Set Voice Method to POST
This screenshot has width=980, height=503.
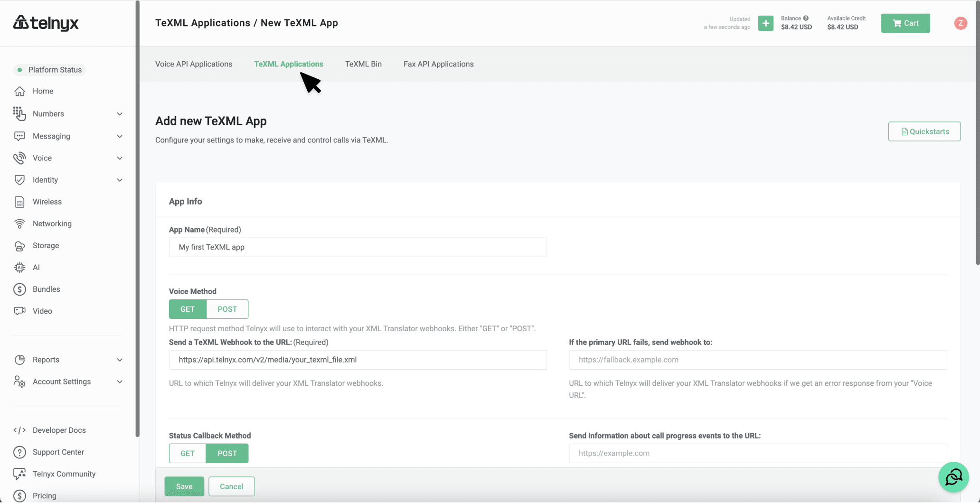tap(227, 309)
